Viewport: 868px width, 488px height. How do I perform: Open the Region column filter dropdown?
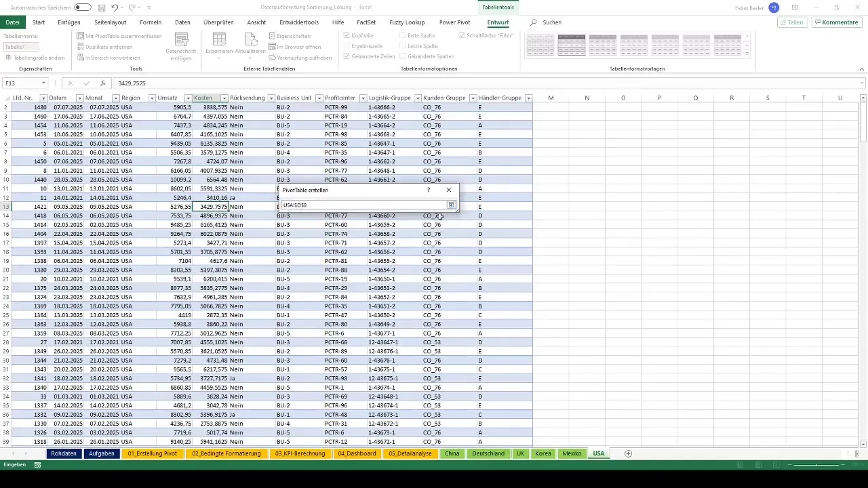coord(152,98)
